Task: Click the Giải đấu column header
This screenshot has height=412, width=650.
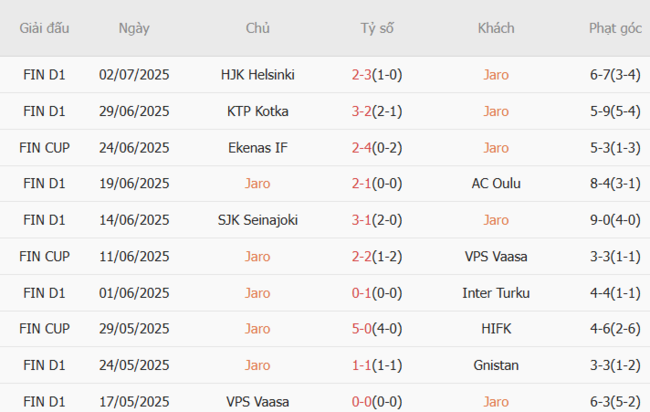Action: click(x=45, y=28)
